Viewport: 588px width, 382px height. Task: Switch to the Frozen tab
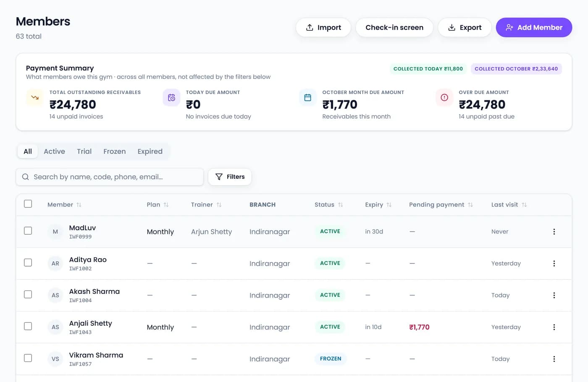point(115,152)
